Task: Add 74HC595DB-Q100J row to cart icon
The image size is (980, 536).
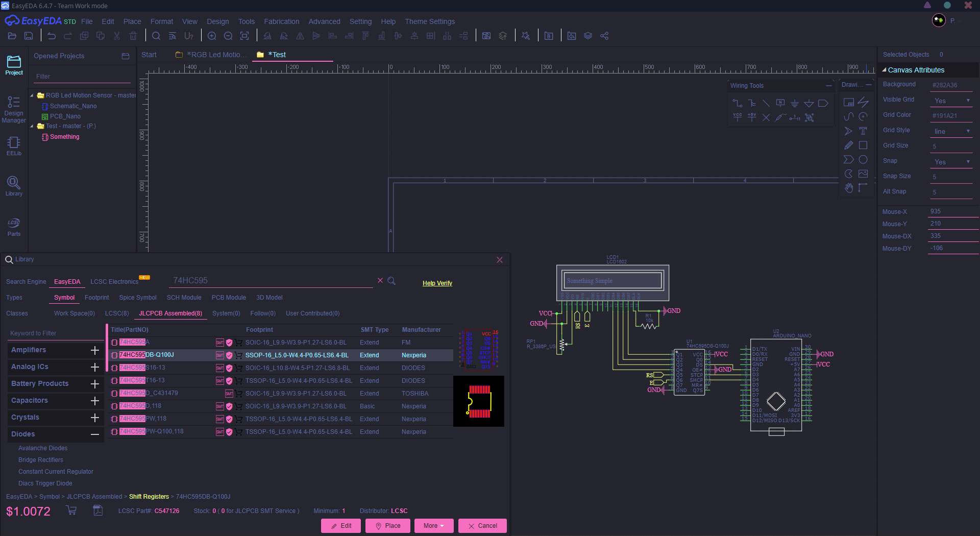Action: pyautogui.click(x=238, y=355)
